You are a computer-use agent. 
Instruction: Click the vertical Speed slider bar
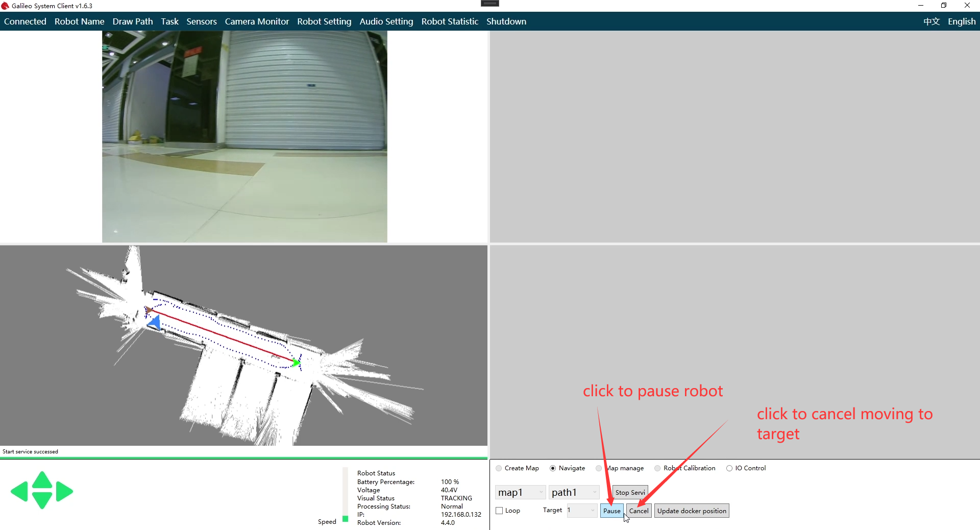(346, 494)
